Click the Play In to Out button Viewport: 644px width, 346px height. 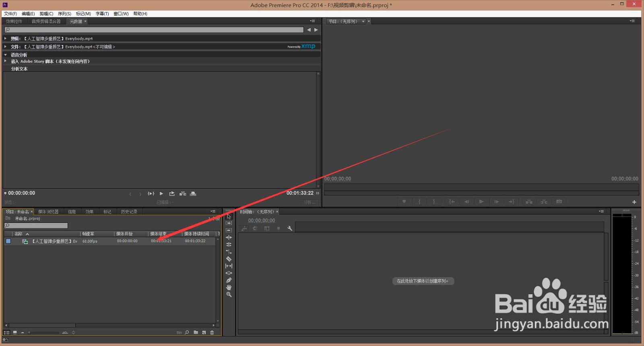[151, 194]
